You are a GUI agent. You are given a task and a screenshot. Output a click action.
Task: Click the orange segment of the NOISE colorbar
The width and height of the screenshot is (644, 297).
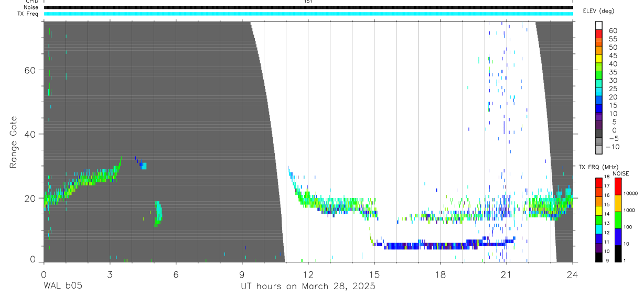pyautogui.click(x=618, y=203)
